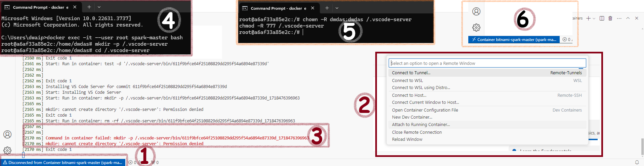Click the terminal icon on the chown Command Prompt tab
This screenshot has height=166, width=644.
pyautogui.click(x=245, y=8)
